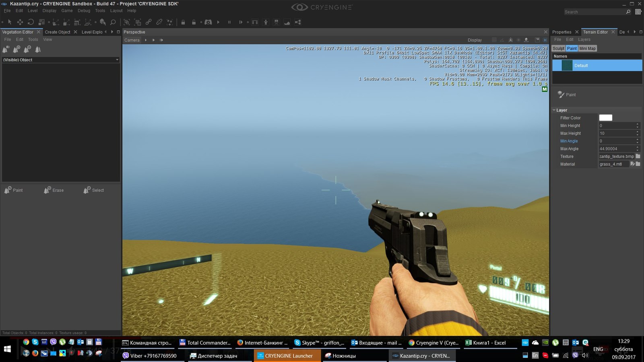Click the step forward button in toolbar

241,22
